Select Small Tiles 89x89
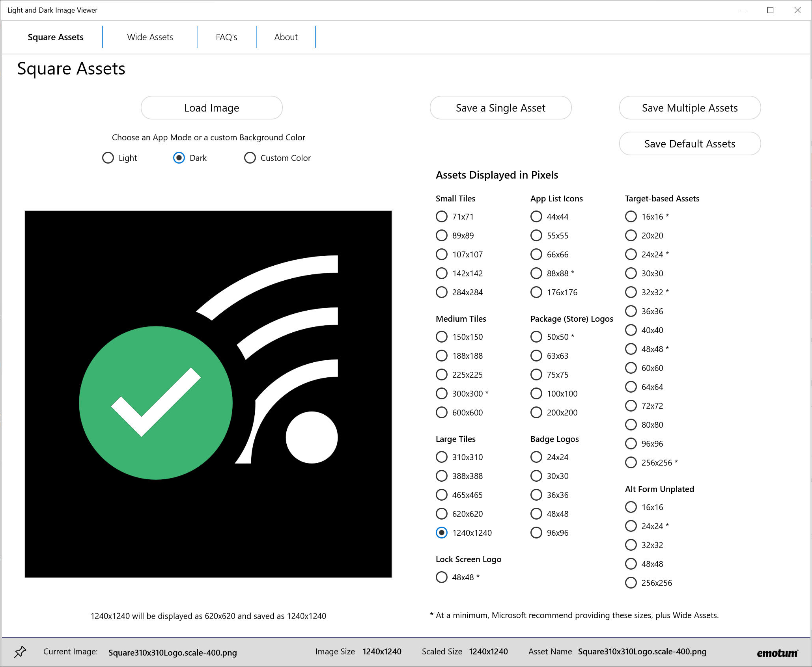812x667 pixels. (x=455, y=235)
